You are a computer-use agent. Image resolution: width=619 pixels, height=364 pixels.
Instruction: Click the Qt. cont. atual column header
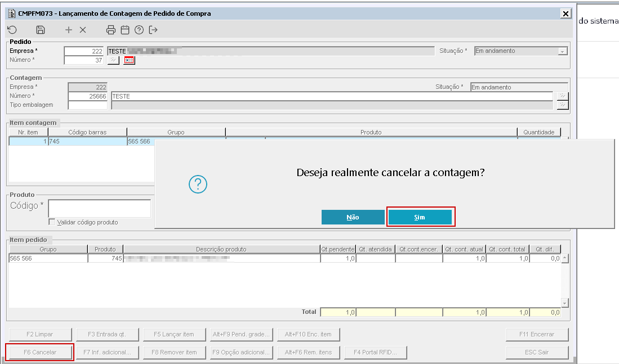coord(464,249)
